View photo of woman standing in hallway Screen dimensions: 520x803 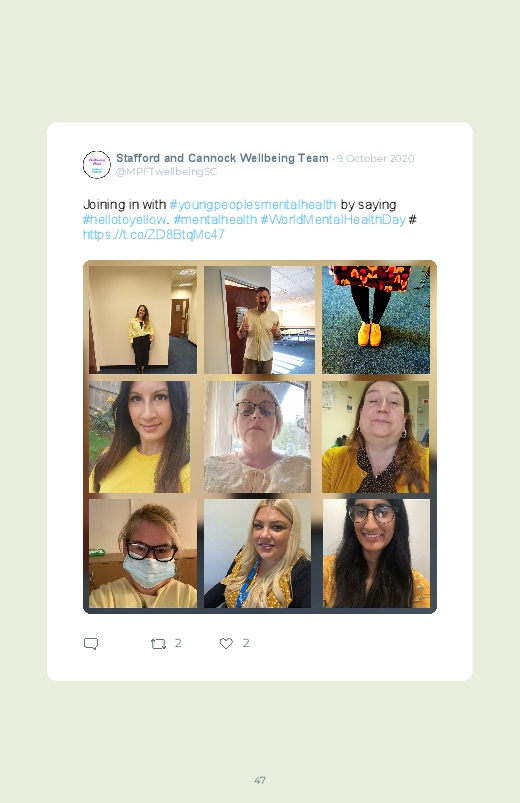143,320
